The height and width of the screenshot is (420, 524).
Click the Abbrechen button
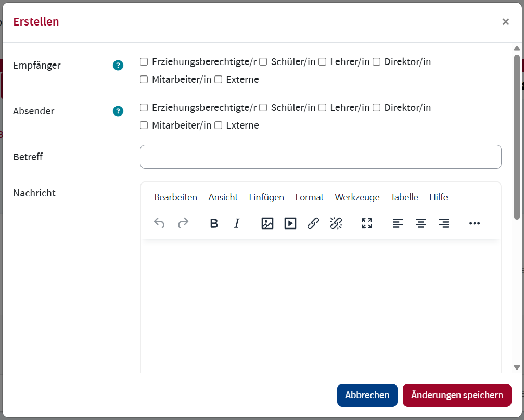(x=367, y=395)
